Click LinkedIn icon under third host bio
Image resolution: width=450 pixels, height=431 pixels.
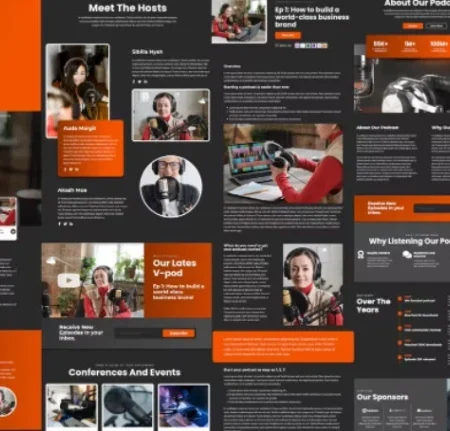pyautogui.click(x=71, y=224)
